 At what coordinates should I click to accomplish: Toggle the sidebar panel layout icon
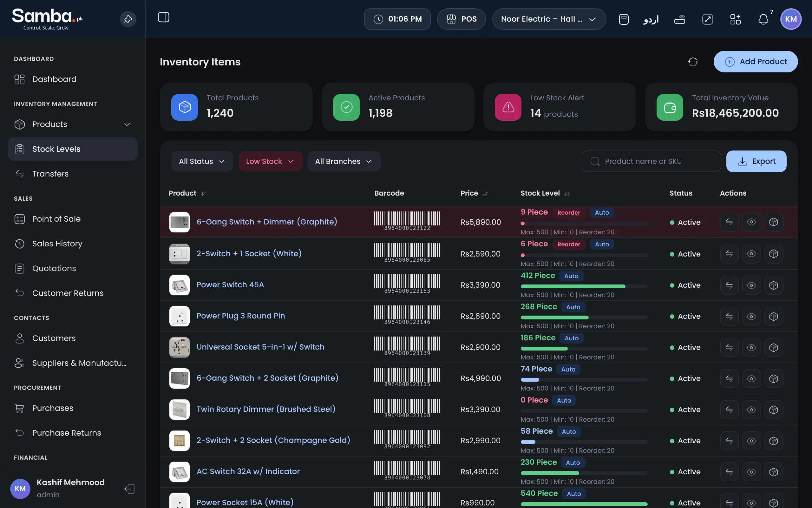[x=163, y=17]
